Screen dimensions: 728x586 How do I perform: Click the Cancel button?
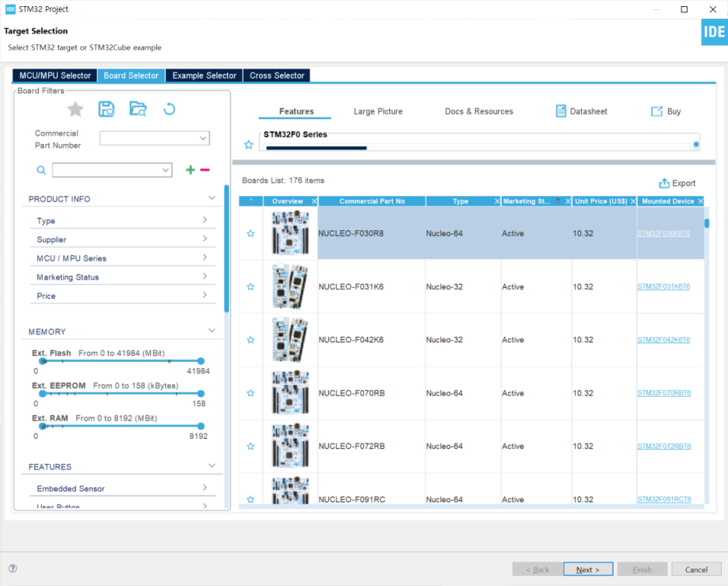696,570
